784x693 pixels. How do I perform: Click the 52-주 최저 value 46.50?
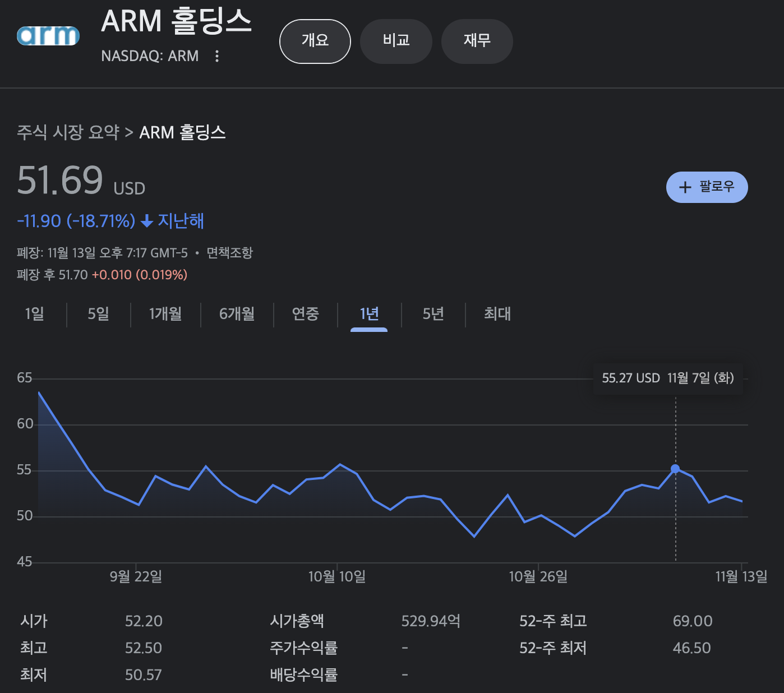691,648
